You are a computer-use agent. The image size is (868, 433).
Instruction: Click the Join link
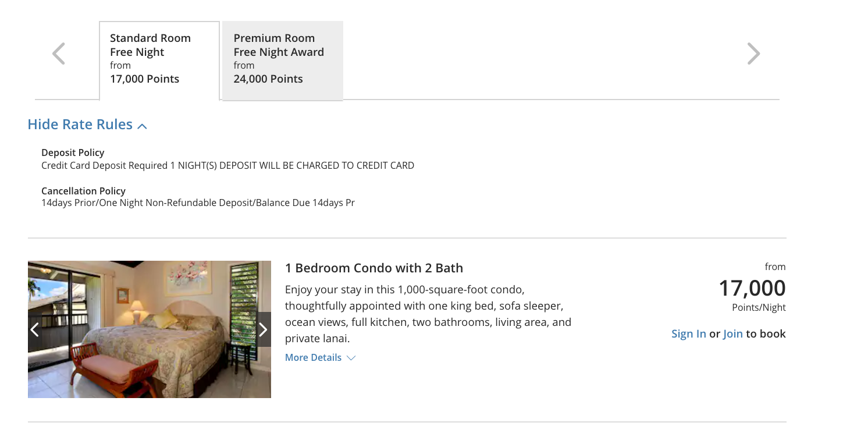pos(732,333)
